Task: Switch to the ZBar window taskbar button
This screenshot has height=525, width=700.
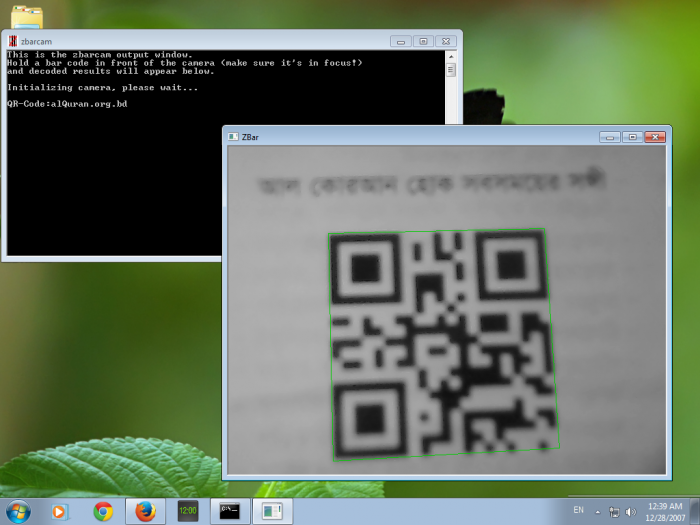Action: [x=273, y=511]
